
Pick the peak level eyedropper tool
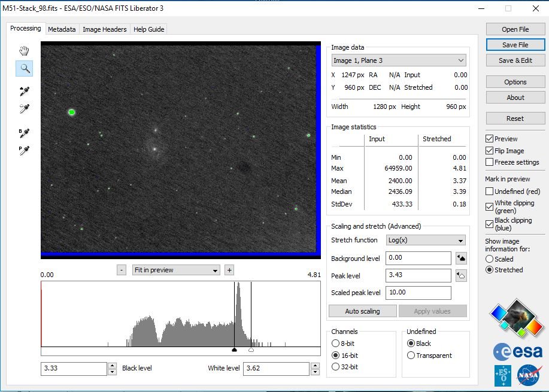point(24,109)
